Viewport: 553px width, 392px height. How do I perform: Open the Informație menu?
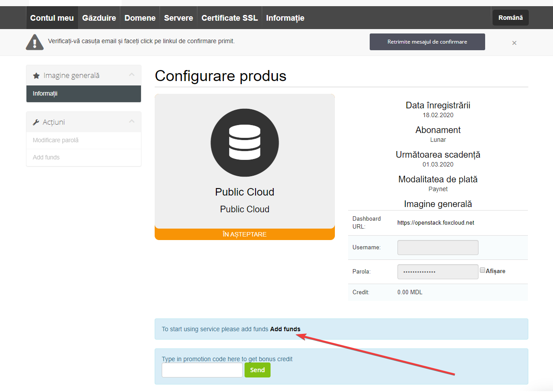point(285,18)
